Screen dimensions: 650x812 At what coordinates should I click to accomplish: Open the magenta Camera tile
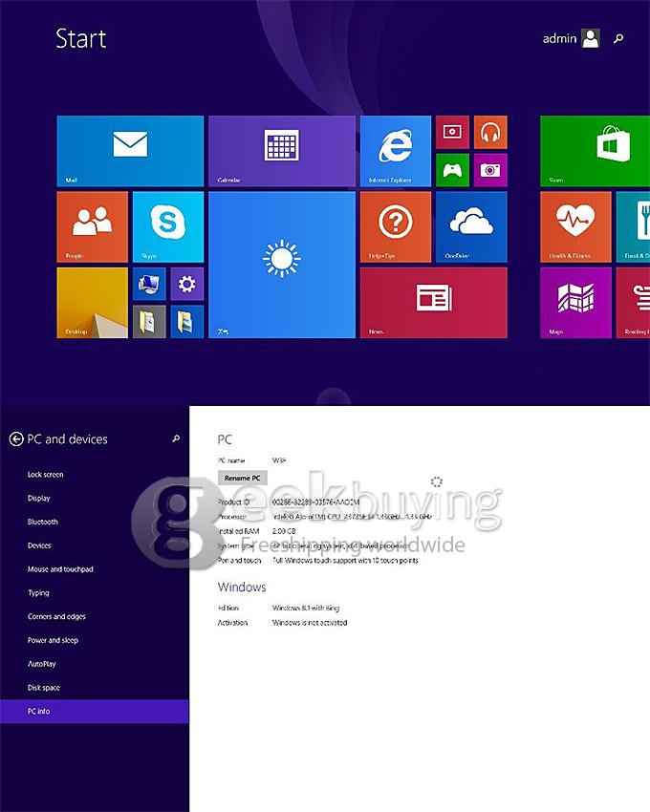(x=490, y=170)
